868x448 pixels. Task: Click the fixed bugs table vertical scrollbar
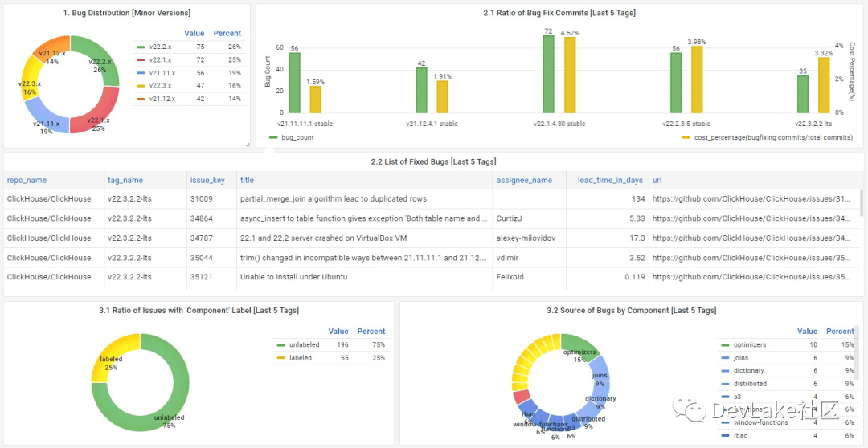(x=861, y=202)
